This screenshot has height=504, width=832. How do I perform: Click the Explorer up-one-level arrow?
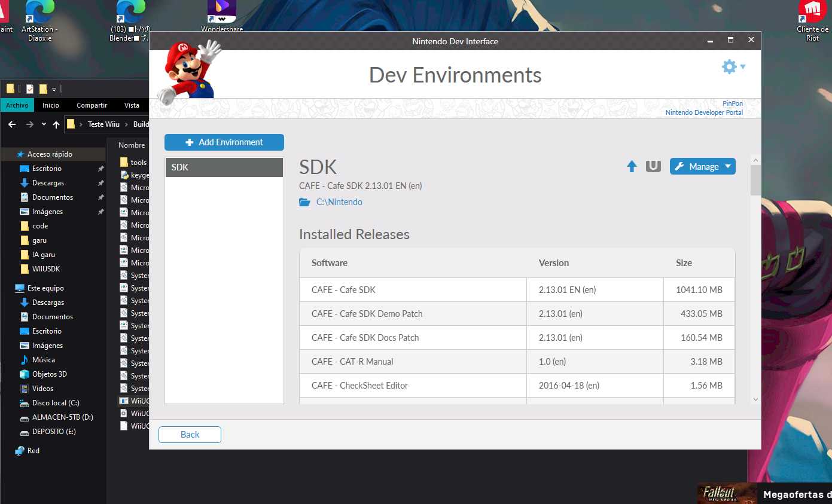pyautogui.click(x=56, y=124)
